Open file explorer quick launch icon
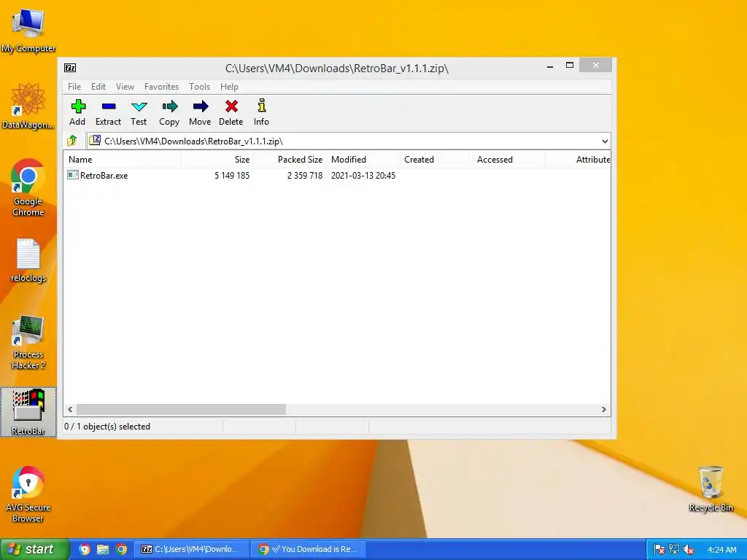 click(103, 549)
